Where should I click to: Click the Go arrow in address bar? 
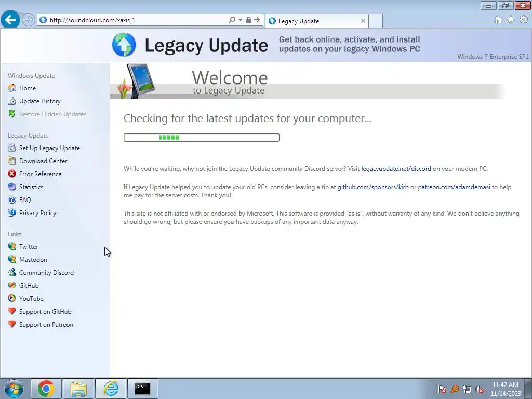257,20
